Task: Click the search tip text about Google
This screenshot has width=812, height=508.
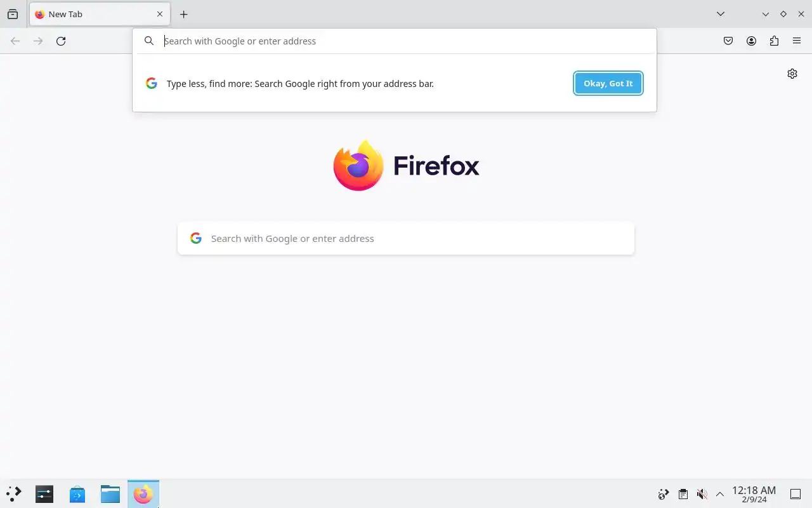Action: pyautogui.click(x=300, y=83)
